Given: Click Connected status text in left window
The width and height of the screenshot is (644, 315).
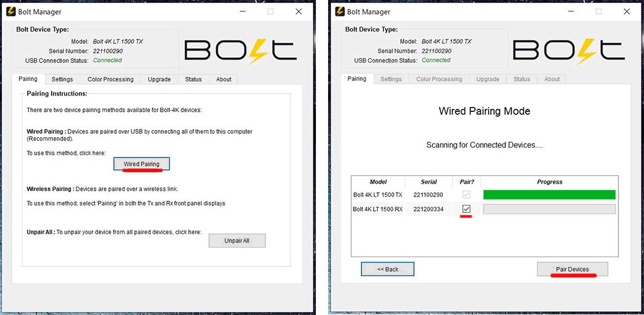Looking at the screenshot, I should pyautogui.click(x=107, y=60).
